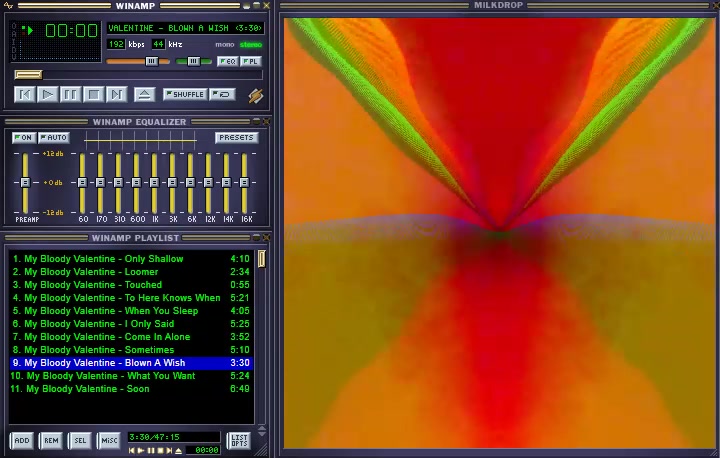
Task: Open the playlist MISC menu button
Action: pyautogui.click(x=109, y=441)
